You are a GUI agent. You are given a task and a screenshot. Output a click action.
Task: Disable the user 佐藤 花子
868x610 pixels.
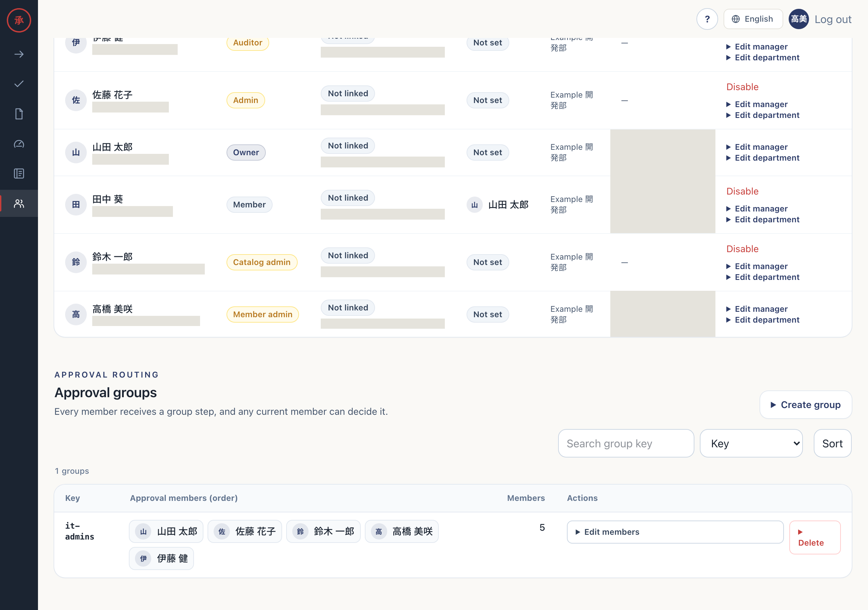[x=742, y=87]
